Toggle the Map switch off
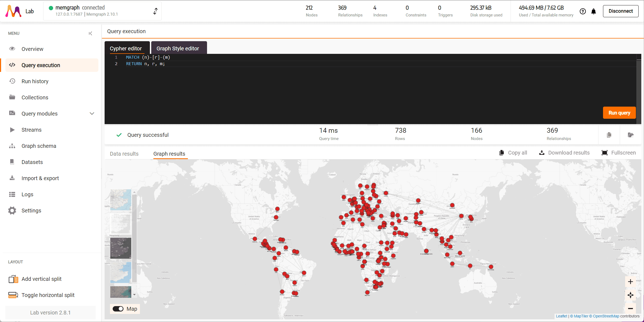Image resolution: width=644 pixels, height=322 pixels. pyautogui.click(x=118, y=309)
